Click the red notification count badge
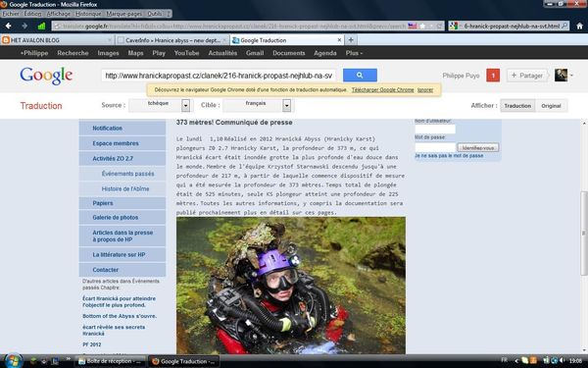Screen dimensions: 588x368 [x=493, y=76]
